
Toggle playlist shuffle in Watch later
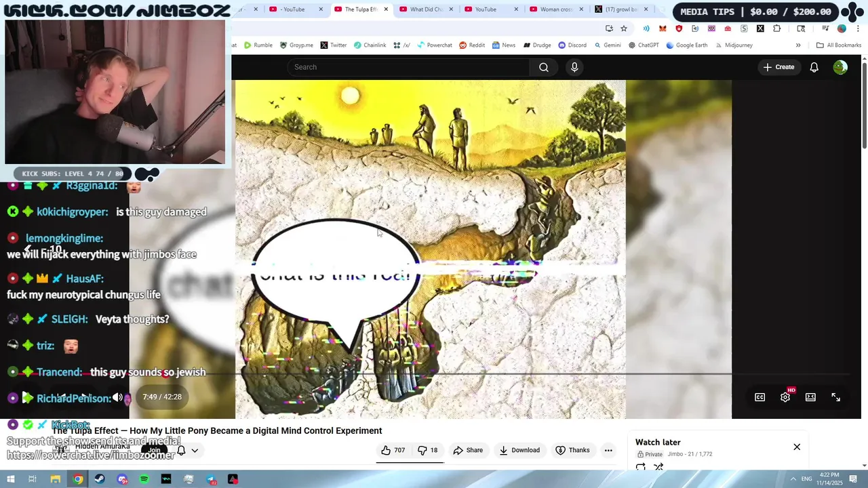[658, 467]
